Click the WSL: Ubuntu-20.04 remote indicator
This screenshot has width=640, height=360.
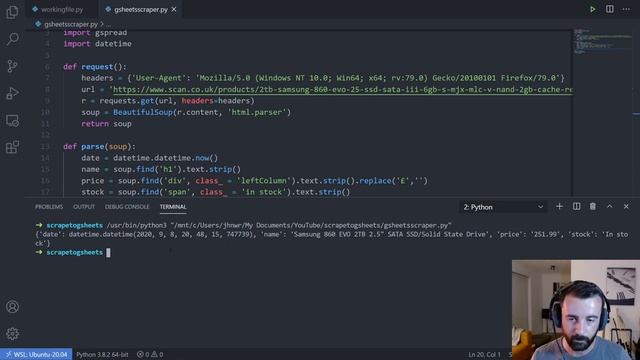36,354
